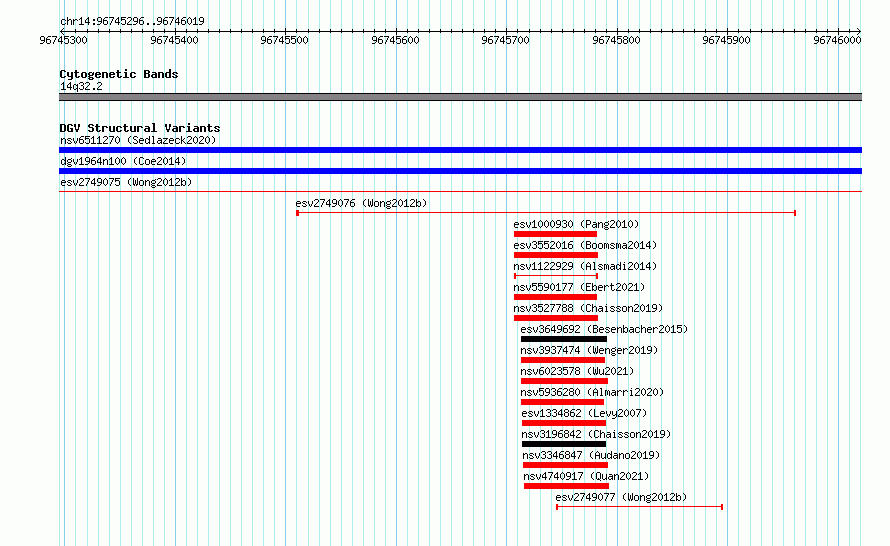Open nsv6023578 (Wu2021) variant label
Image resolution: width=890 pixels, height=546 pixels.
(577, 371)
